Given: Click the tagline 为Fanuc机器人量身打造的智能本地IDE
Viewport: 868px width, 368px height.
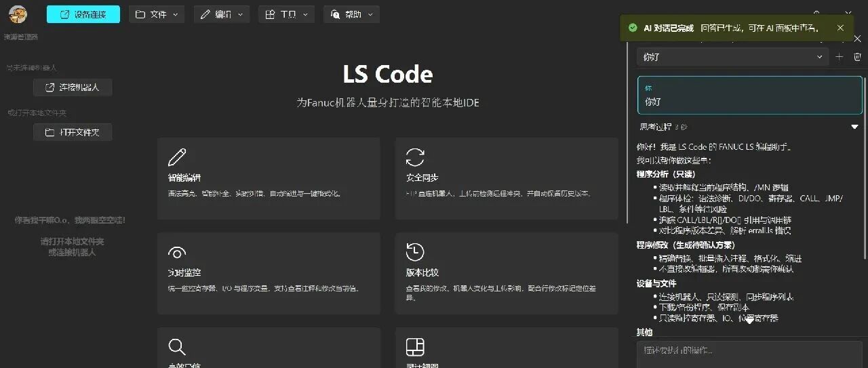Looking at the screenshot, I should pyautogui.click(x=388, y=103).
